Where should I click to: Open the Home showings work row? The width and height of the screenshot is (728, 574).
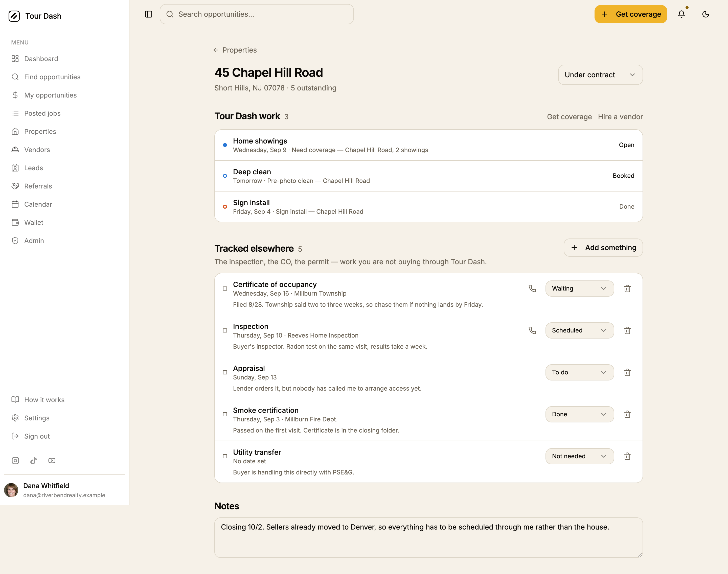click(x=428, y=145)
